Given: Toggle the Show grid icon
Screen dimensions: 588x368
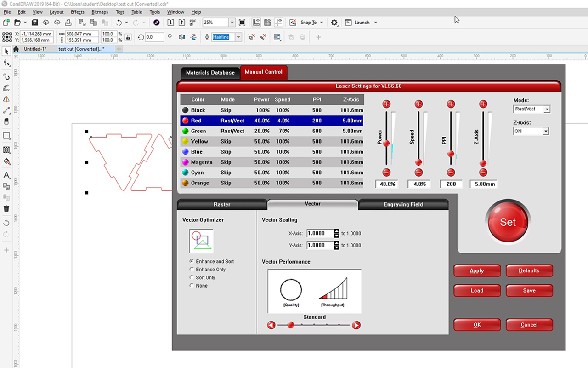Looking at the screenshot, I should 268,22.
